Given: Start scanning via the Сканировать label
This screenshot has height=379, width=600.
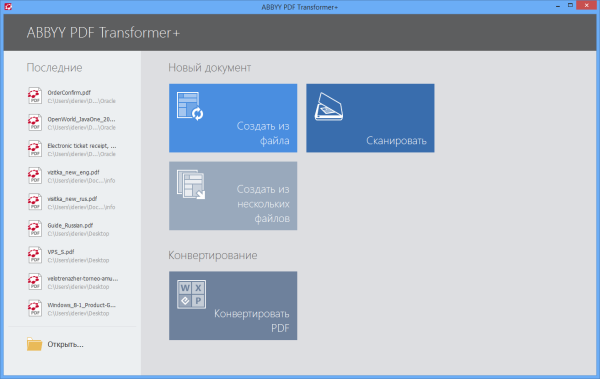Looking at the screenshot, I should tap(396, 140).
